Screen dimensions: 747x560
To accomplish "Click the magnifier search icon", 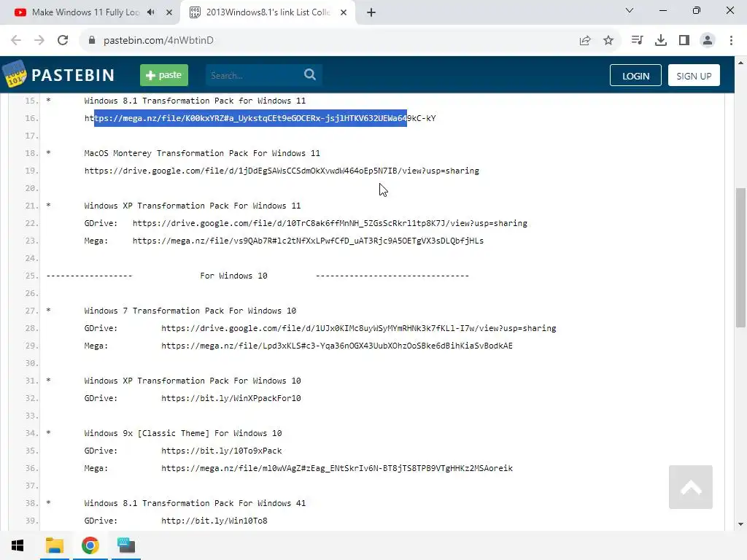I will [310, 75].
